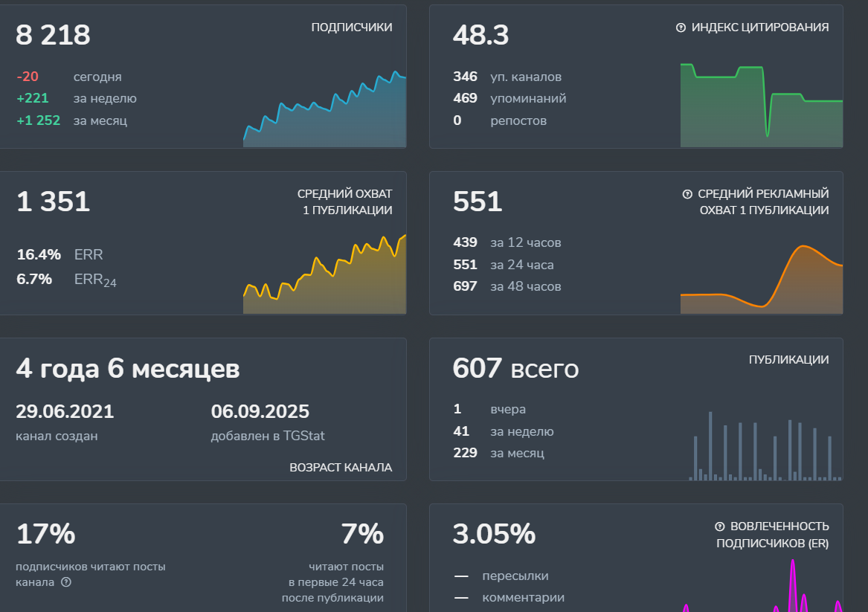Open Индекс цитирования heading link
The image size is (868, 612).
[760, 27]
